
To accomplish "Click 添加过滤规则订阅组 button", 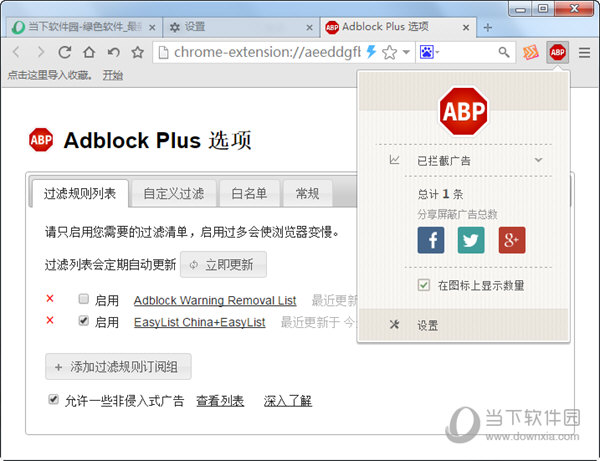I will [x=118, y=367].
